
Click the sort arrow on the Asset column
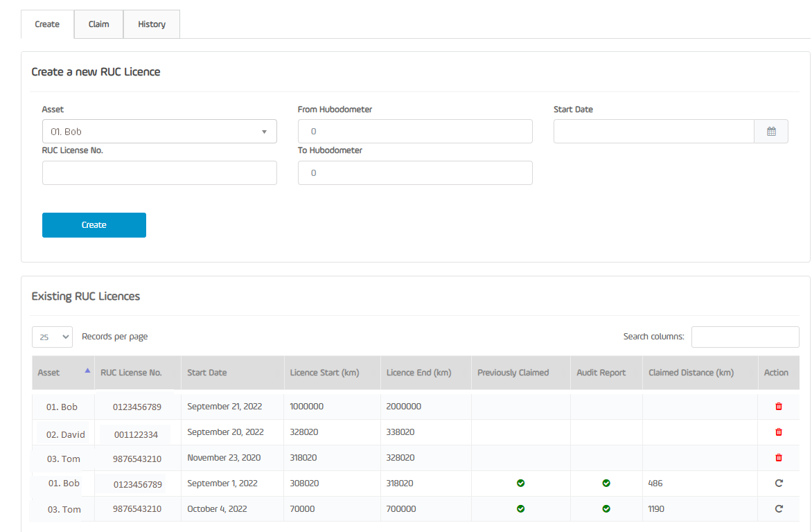[x=87, y=371]
